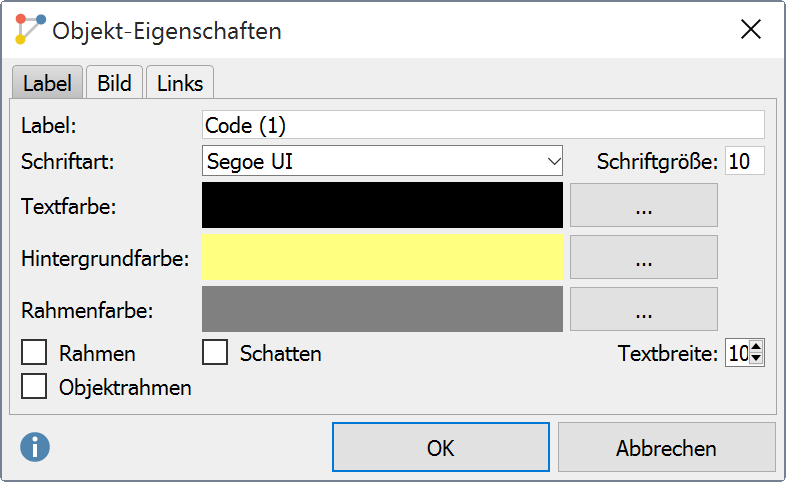Choose Hintergrundfarbe via the ellipsis button

(x=644, y=257)
